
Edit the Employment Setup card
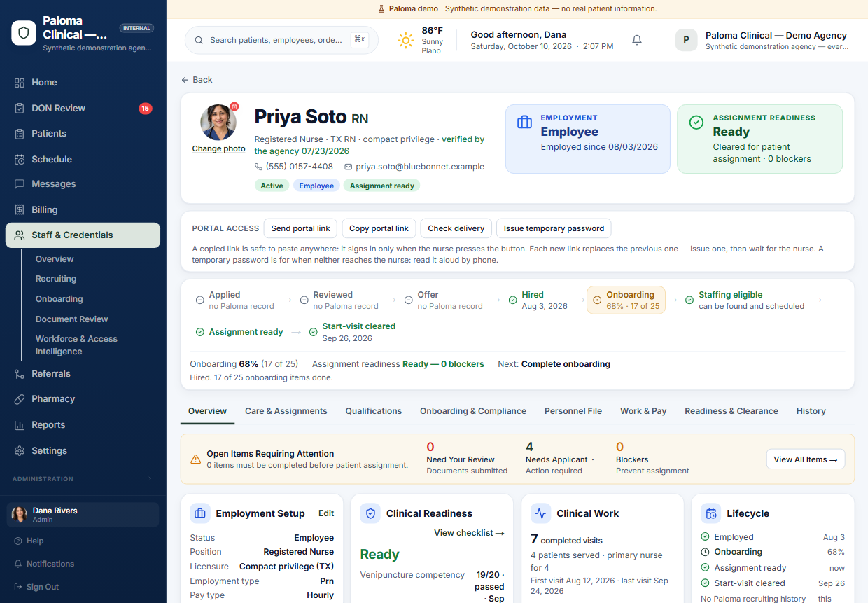pos(326,513)
